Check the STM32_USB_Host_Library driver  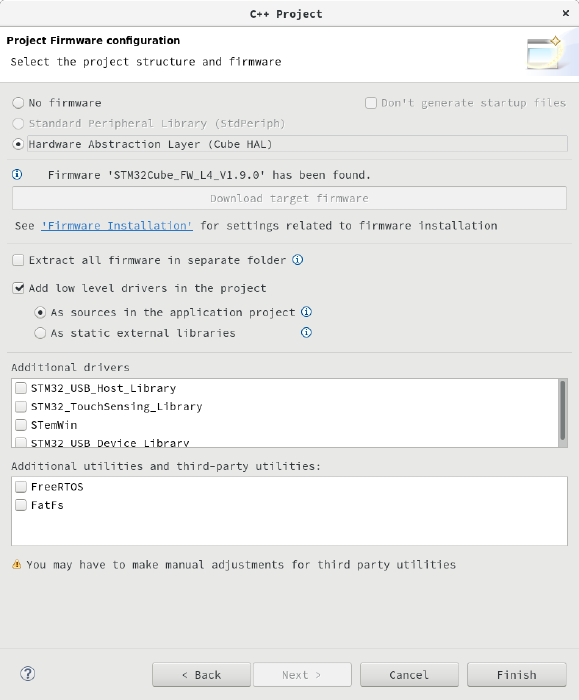(x=21, y=388)
